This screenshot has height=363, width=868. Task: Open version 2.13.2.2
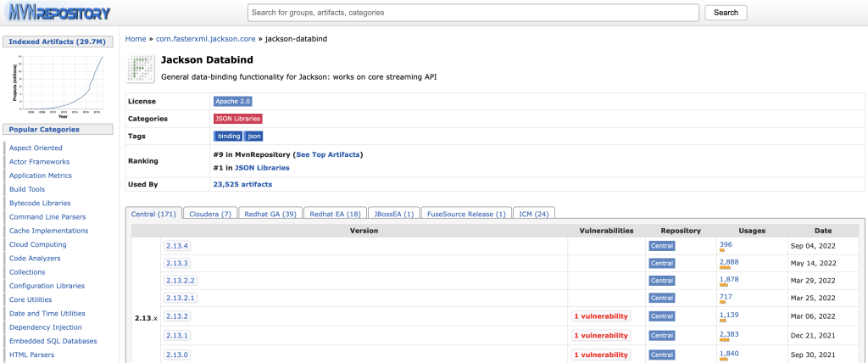pyautogui.click(x=181, y=281)
